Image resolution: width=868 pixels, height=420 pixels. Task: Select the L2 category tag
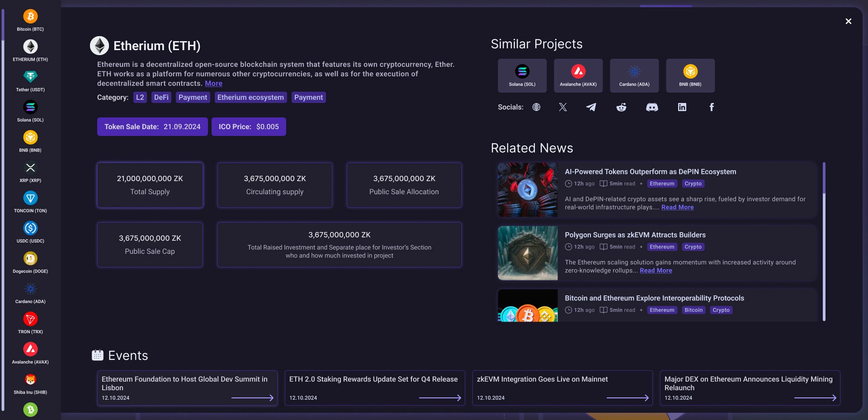click(x=140, y=98)
